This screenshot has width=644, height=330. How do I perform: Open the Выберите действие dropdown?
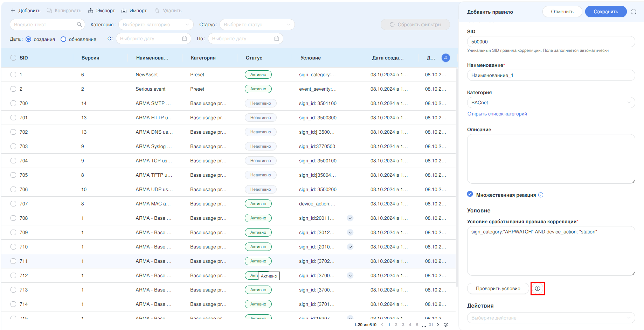tap(550, 318)
